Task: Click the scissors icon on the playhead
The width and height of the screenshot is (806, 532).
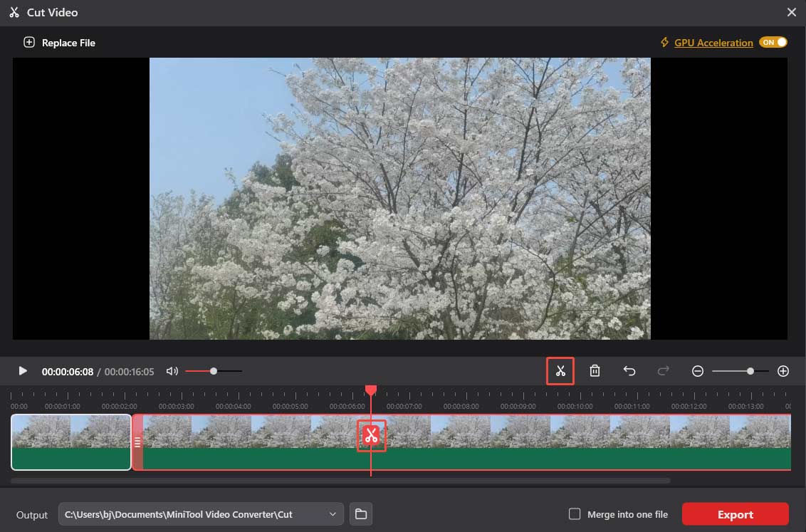Action: 371,435
